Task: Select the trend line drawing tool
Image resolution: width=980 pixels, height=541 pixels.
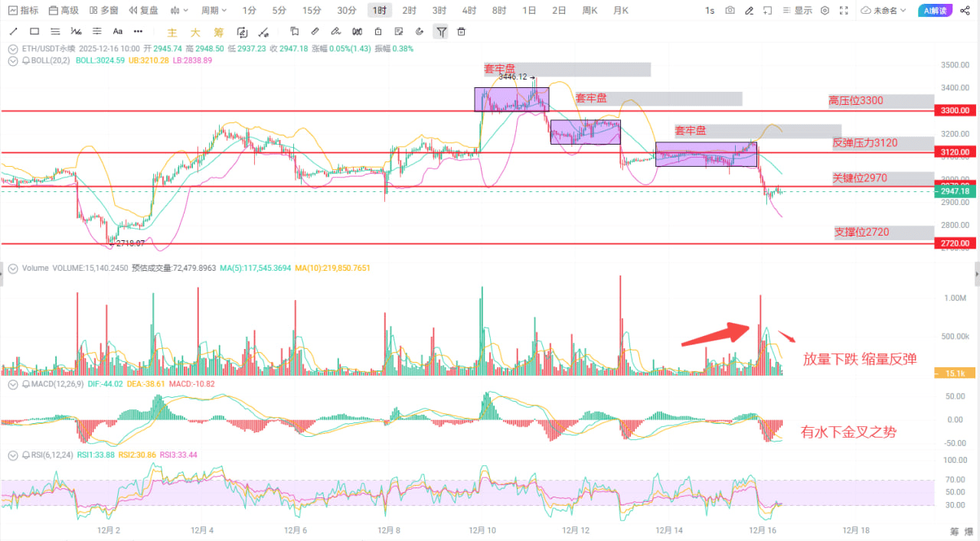Action: tap(13, 31)
